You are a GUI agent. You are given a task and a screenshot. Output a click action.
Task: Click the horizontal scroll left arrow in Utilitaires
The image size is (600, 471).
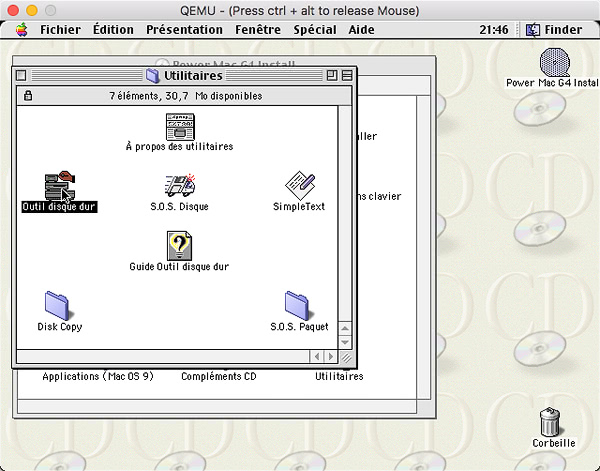click(317, 357)
